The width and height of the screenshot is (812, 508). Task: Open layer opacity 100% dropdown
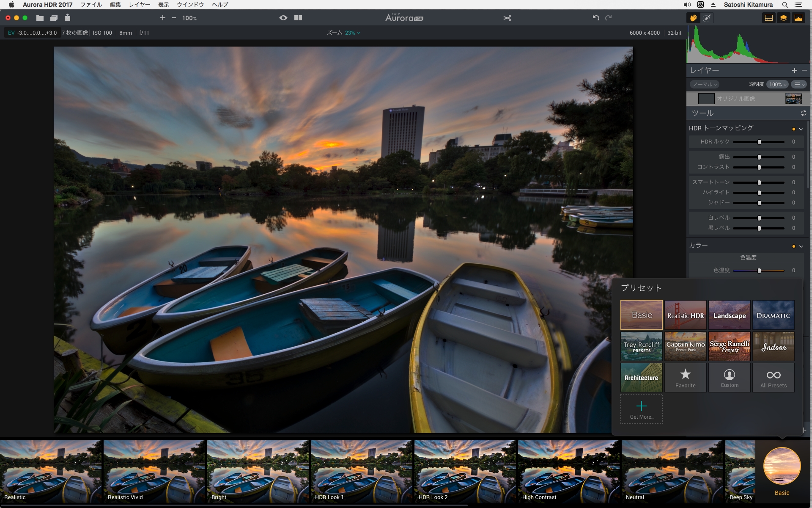(x=777, y=84)
